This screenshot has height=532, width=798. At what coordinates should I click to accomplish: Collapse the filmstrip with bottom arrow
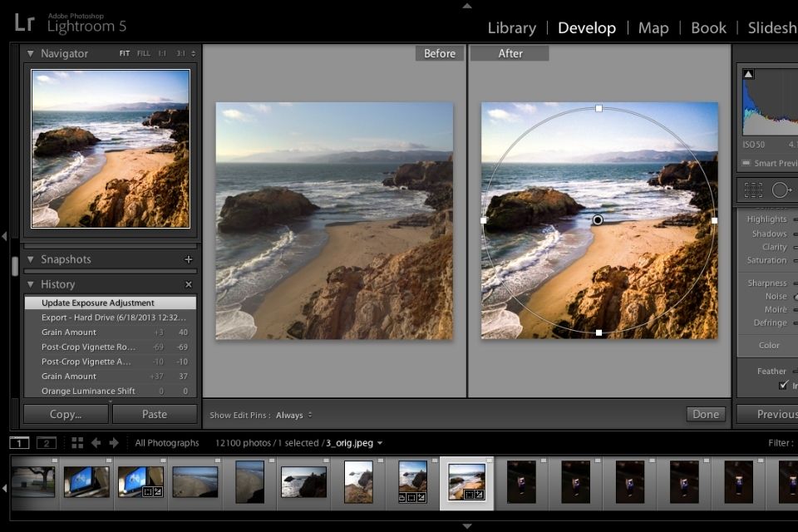point(466,526)
